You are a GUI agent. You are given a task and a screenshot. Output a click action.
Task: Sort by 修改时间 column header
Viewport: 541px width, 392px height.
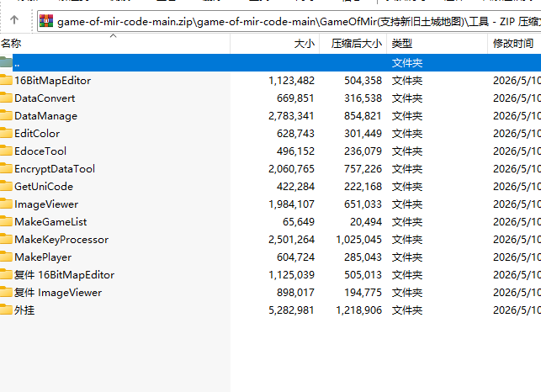coord(513,44)
